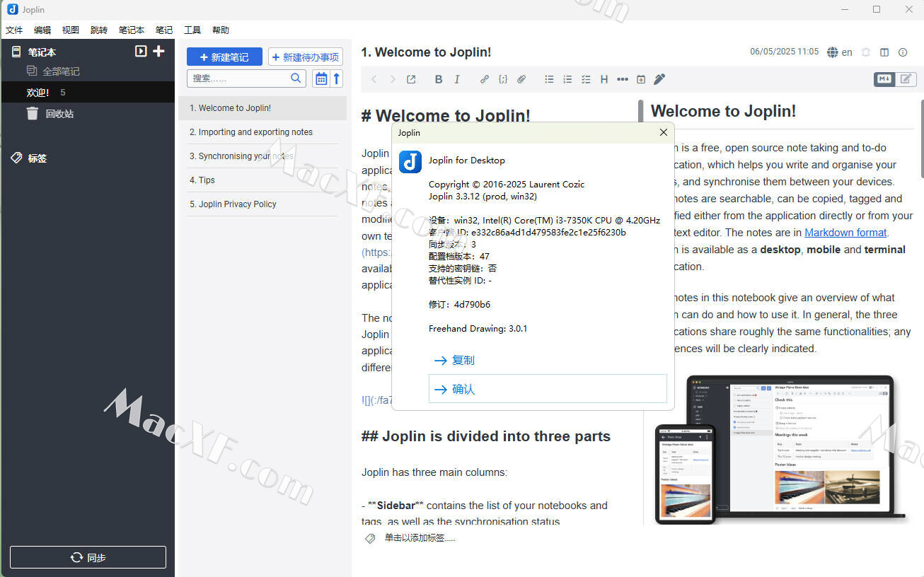The width and height of the screenshot is (924, 577).
Task: Insert a bulleted list
Action: coord(549,79)
